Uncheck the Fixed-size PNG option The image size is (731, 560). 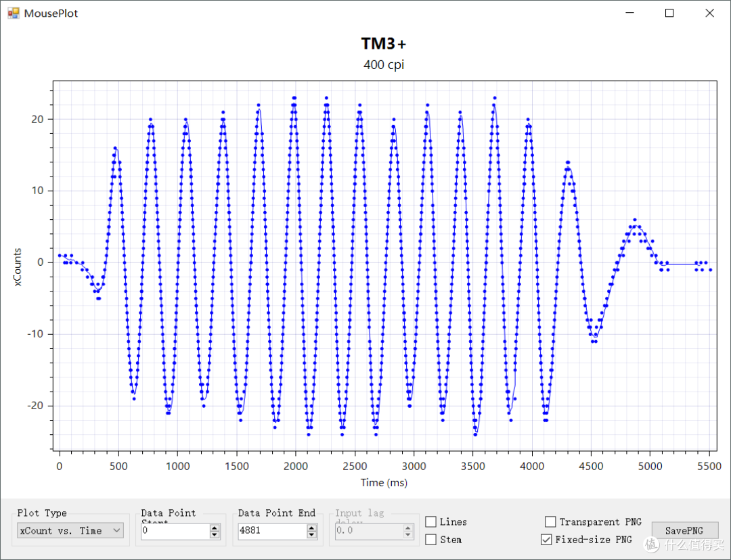coord(546,540)
